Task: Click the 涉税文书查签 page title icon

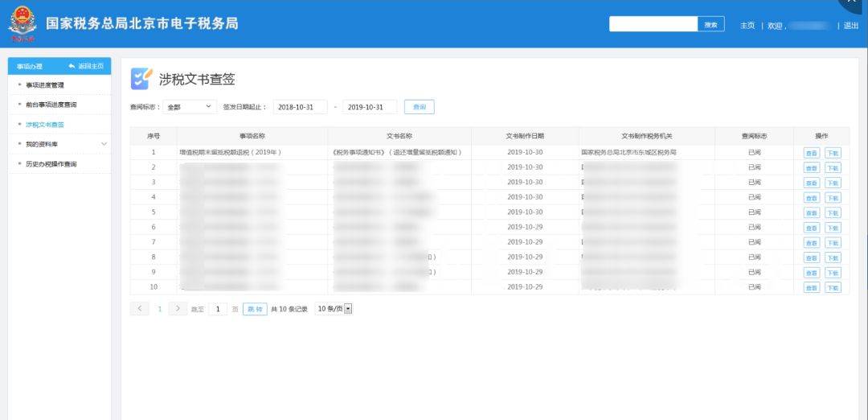Action: (x=141, y=78)
